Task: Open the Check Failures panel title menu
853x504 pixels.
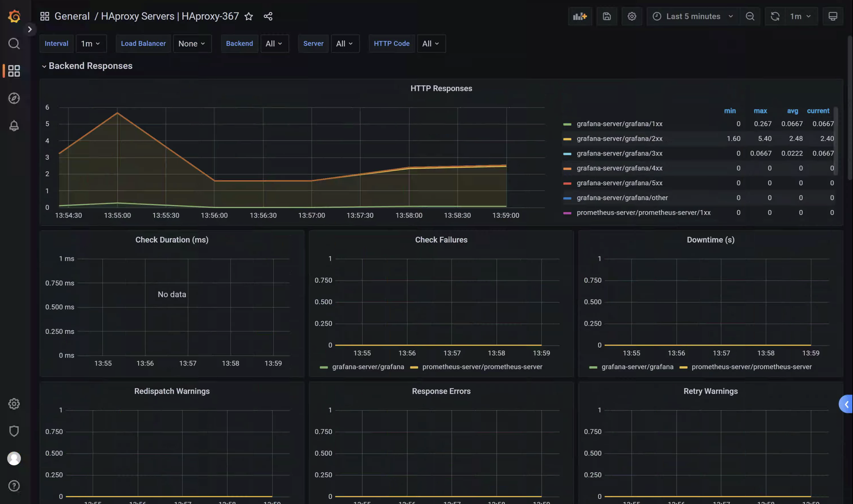Action: 441,240
